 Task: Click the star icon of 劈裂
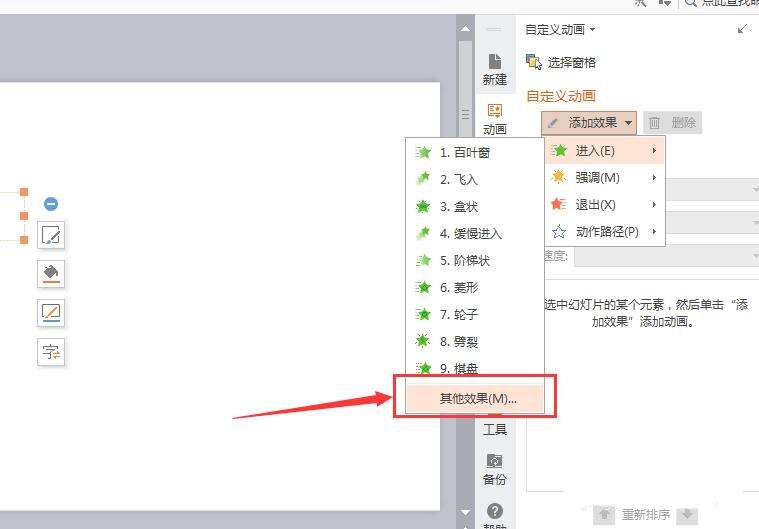coord(423,341)
